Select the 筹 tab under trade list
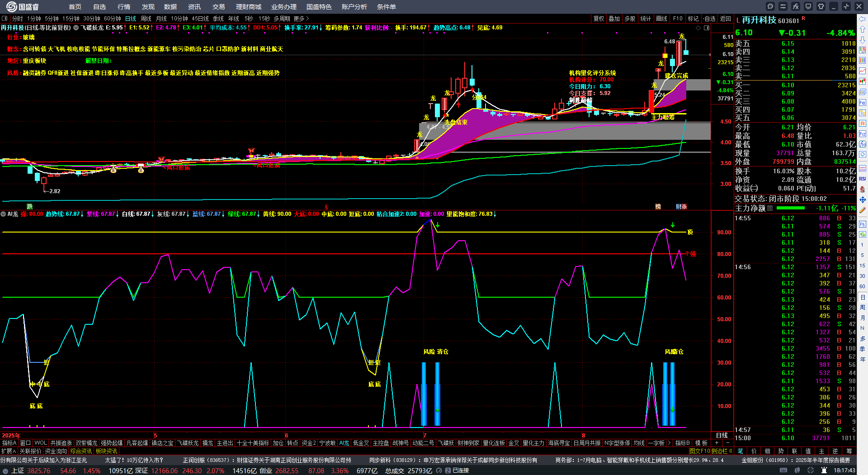This screenshot has height=475, width=868. point(849,451)
